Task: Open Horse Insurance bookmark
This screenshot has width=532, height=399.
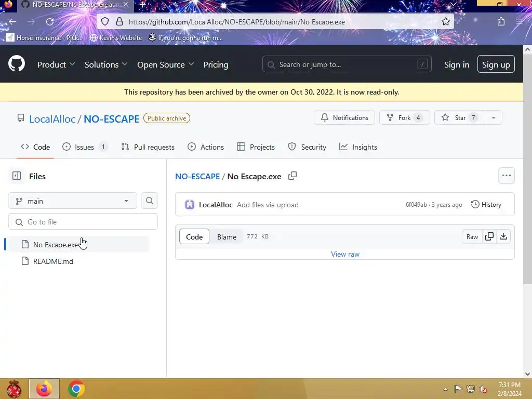Action: point(45,37)
